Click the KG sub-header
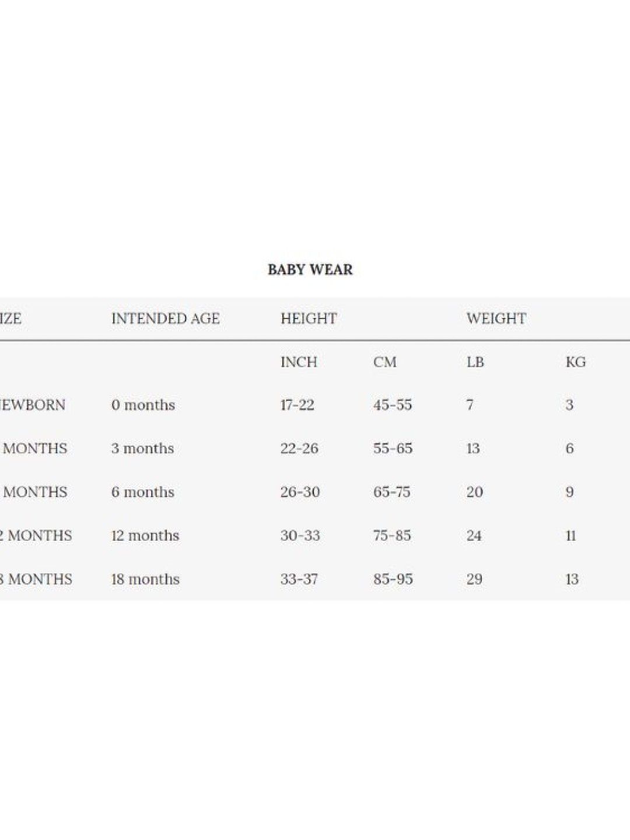Viewport: 630px width, 840px height. point(576,362)
